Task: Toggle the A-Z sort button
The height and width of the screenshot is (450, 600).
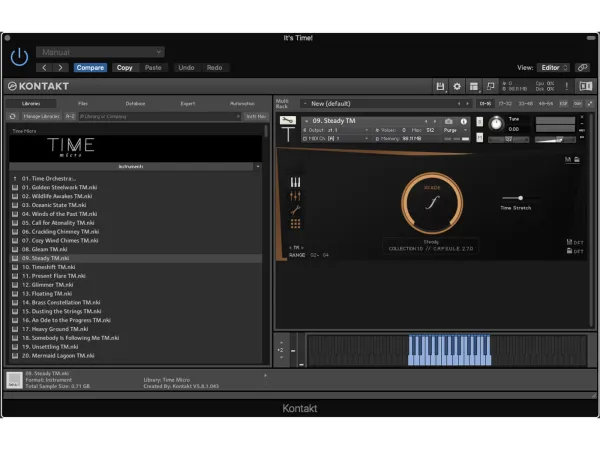Action: [70, 116]
